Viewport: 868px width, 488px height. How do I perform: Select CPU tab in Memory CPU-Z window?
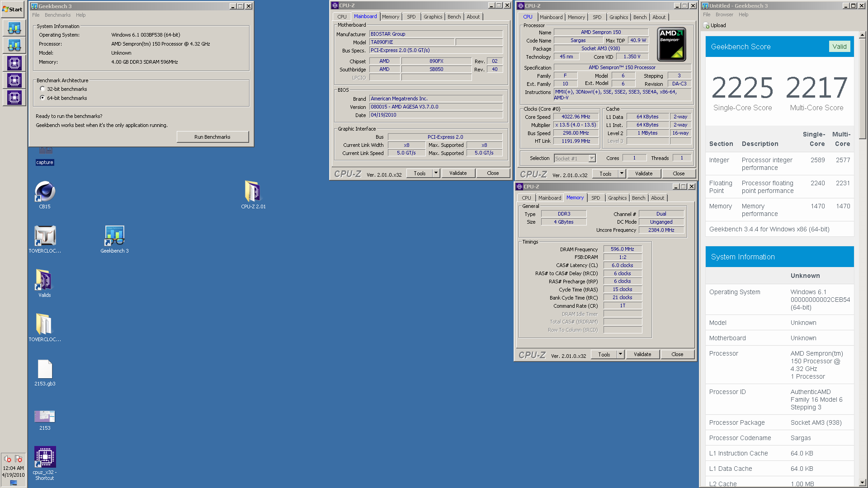[526, 198]
